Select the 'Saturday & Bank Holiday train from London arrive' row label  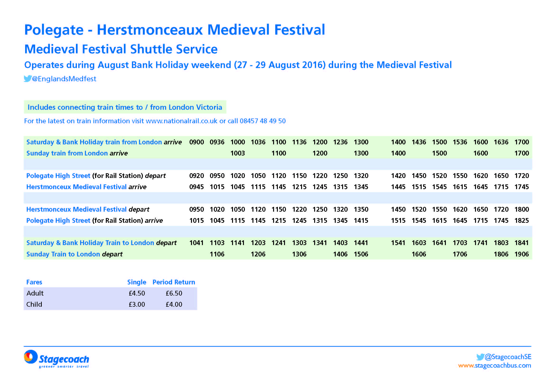104,142
